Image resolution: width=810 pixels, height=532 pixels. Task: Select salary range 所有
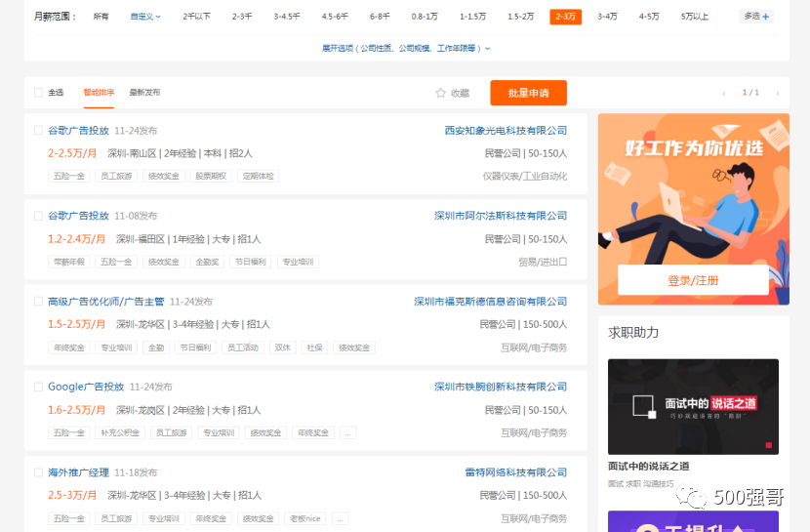pos(101,17)
